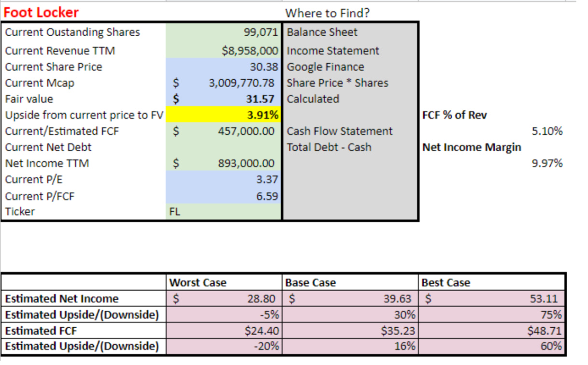Image resolution: width=588 pixels, height=365 pixels.
Task: Click 'Upside from current price to FV' label
Action: [x=84, y=115]
